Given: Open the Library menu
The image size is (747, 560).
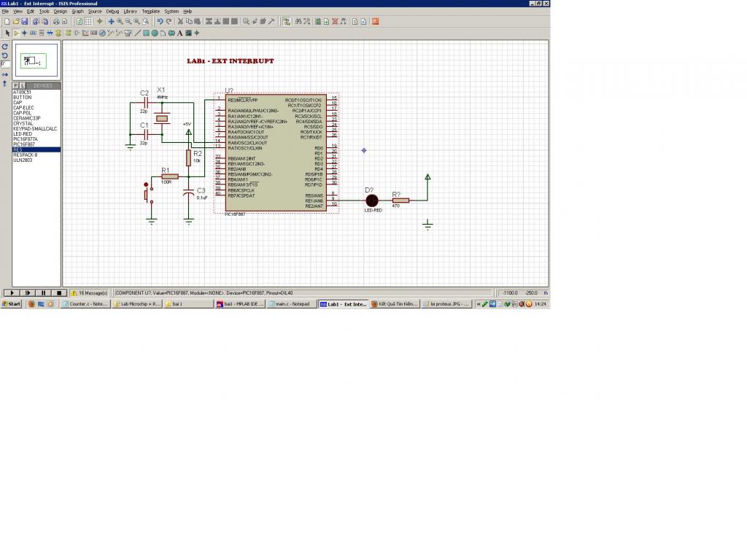Looking at the screenshot, I should tap(130, 12).
